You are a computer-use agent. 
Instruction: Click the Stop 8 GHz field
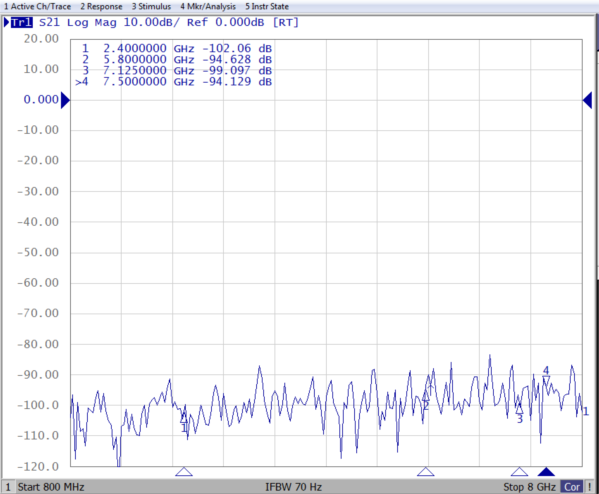[529, 487]
